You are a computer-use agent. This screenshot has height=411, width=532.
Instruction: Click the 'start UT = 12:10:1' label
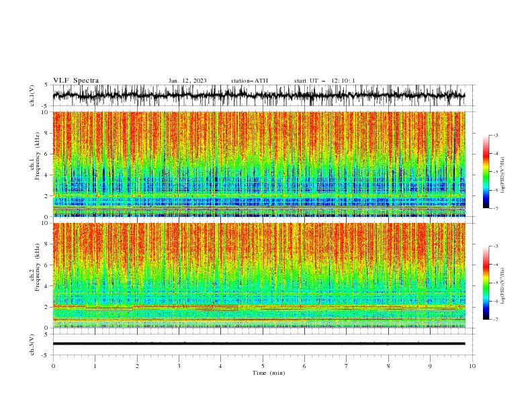point(324,81)
